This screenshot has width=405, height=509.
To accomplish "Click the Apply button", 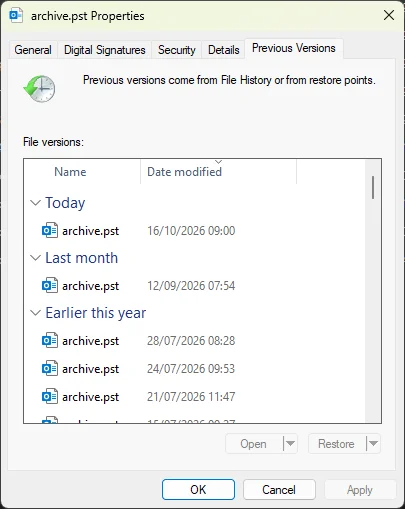I will coord(360,489).
